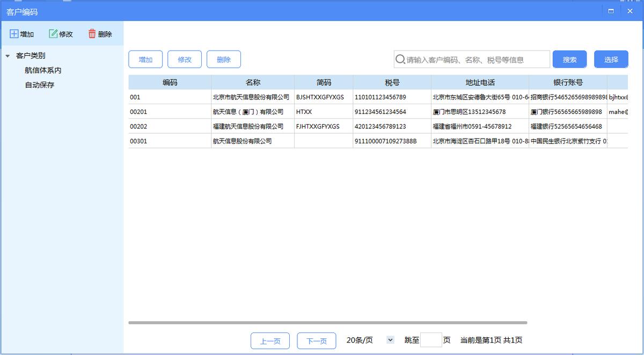Screen dimensions: 644x355
Task: Click the 下一页 next page button
Action: pyautogui.click(x=316, y=340)
